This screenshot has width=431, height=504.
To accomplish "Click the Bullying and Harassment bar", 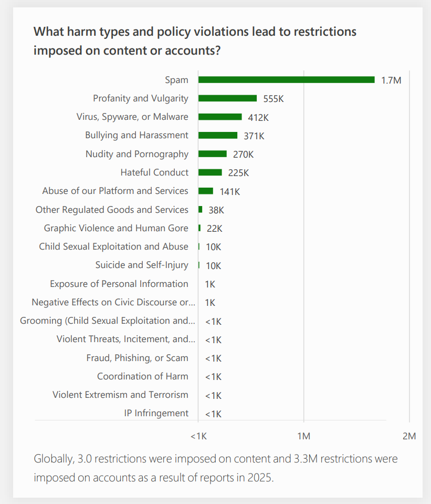I will [218, 136].
